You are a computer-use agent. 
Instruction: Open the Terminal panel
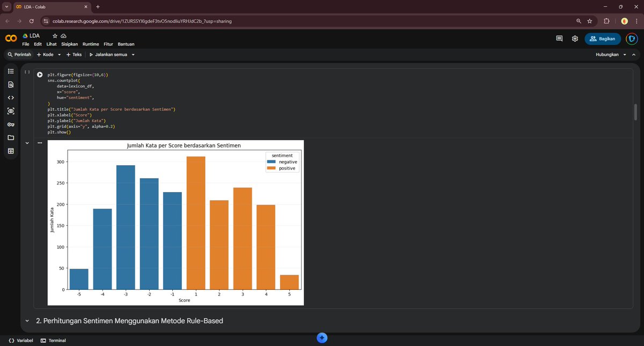tap(53, 340)
